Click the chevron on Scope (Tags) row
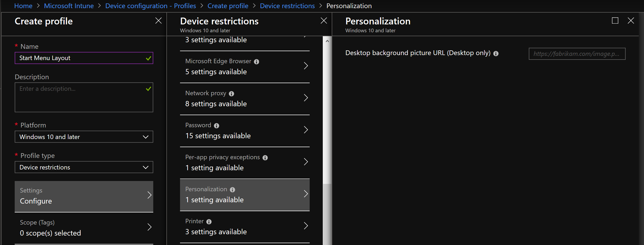Screen dimensions: 644x245 point(149,227)
